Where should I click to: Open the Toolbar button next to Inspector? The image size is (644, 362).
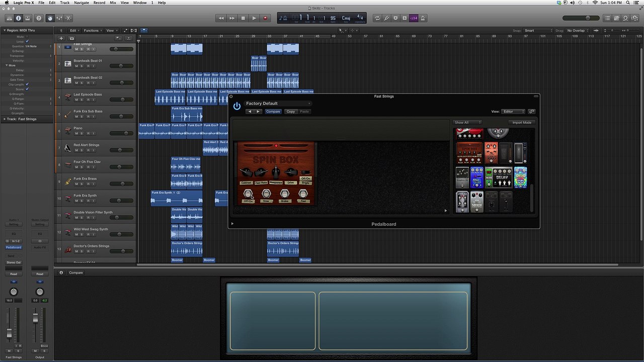click(x=28, y=18)
